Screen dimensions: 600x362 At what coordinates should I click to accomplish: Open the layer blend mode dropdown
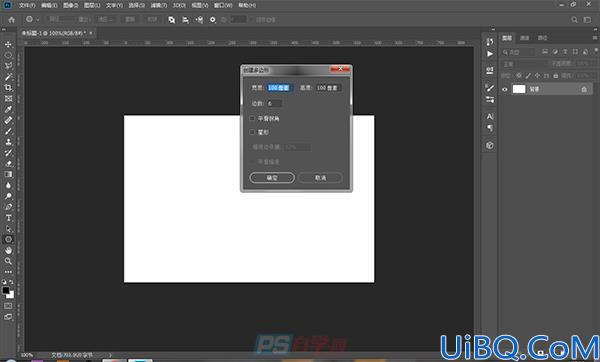(x=524, y=64)
